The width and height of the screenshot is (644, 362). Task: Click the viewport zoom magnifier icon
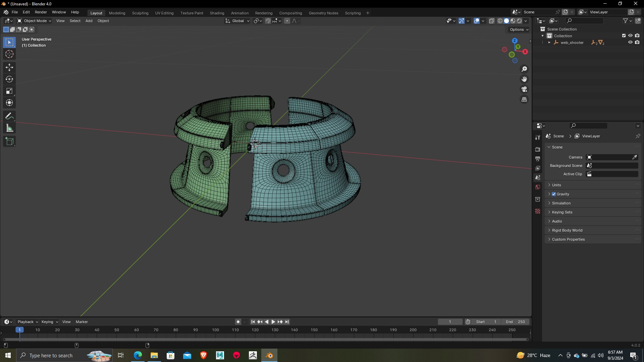524,69
